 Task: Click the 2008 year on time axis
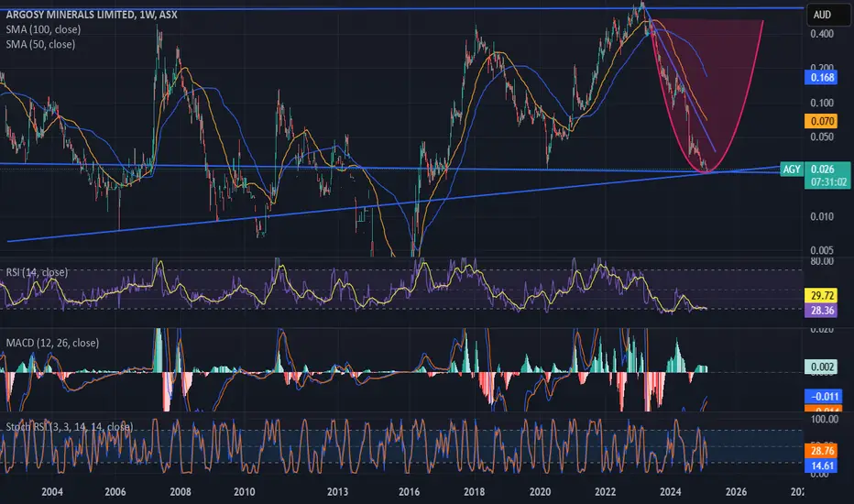click(181, 491)
